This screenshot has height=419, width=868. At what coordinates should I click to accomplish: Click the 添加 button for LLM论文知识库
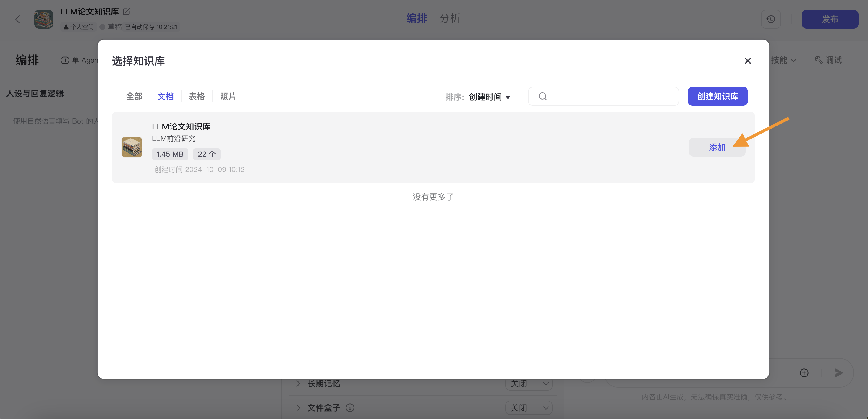717,147
